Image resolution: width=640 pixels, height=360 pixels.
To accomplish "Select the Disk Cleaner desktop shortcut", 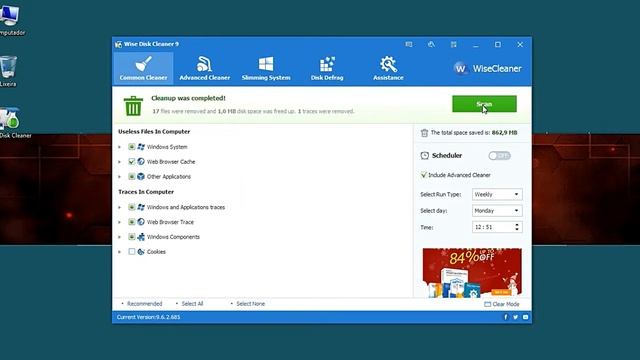I will [x=14, y=123].
